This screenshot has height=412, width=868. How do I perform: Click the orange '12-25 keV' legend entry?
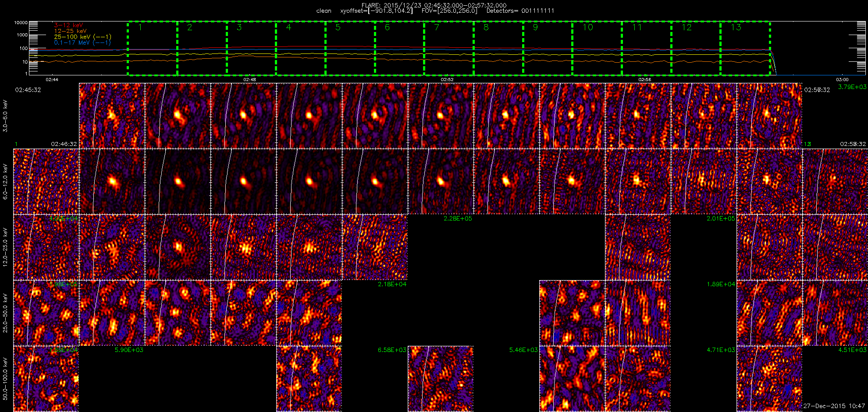[x=70, y=31]
